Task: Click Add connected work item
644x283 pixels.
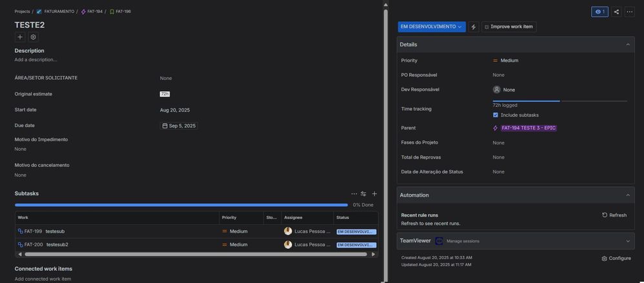Action: point(43,279)
